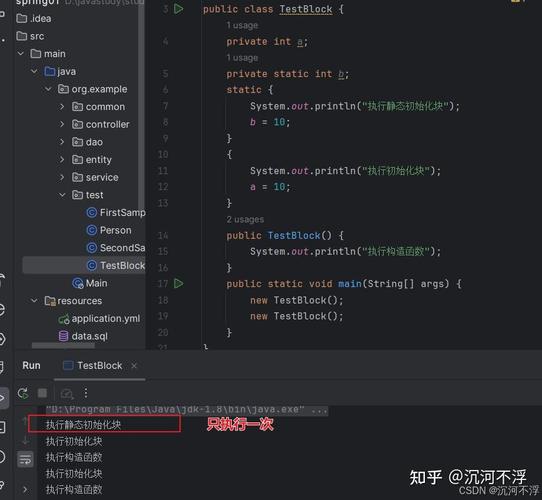The width and height of the screenshot is (542, 500).
Task: Run main method from gutter arrow
Action: pyautogui.click(x=178, y=284)
